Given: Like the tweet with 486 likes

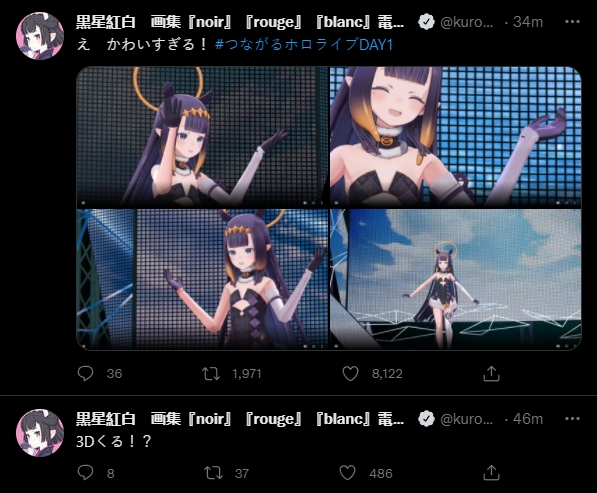Looking at the screenshot, I should [x=347, y=473].
